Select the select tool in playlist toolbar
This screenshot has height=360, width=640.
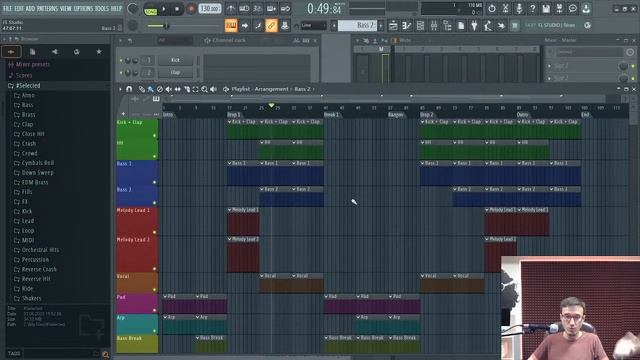click(196, 89)
